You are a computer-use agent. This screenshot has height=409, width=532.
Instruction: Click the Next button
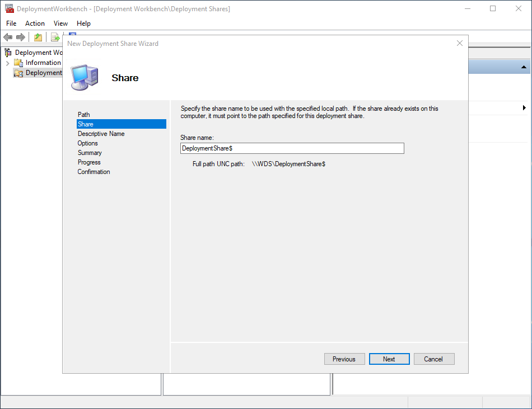[389, 359]
